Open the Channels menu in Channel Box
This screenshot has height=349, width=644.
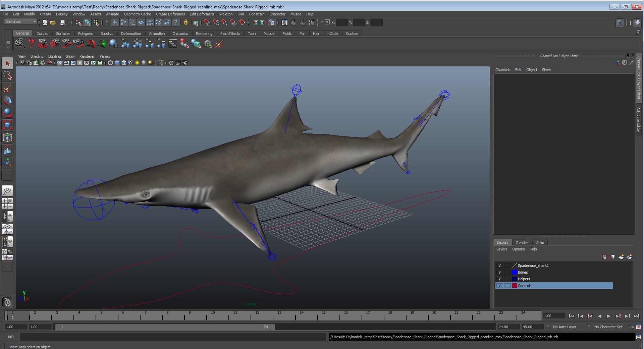[503, 70]
